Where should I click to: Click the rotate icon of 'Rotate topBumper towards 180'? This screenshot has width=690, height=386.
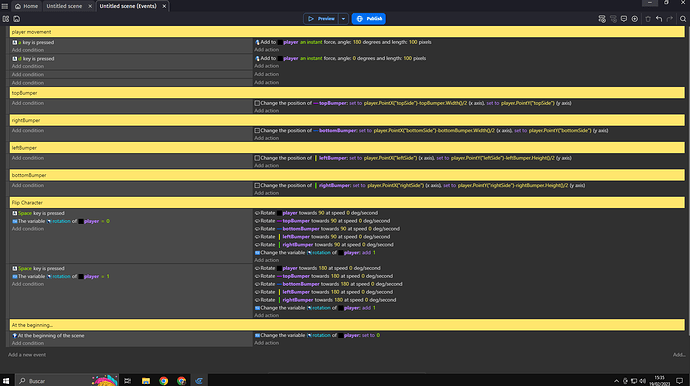point(257,276)
